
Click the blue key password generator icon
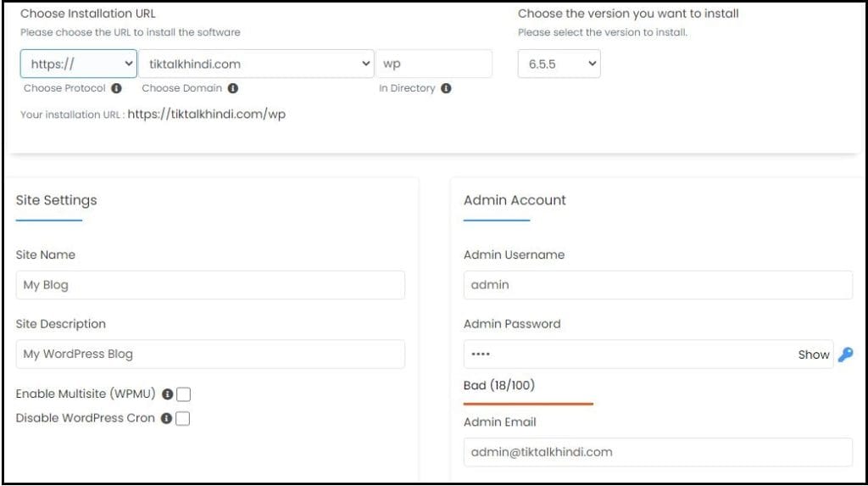845,355
